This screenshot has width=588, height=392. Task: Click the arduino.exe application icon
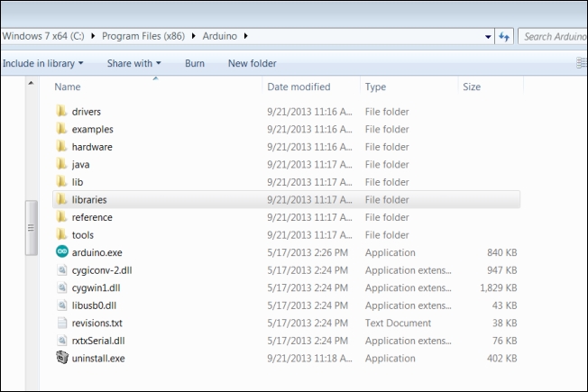click(x=62, y=251)
